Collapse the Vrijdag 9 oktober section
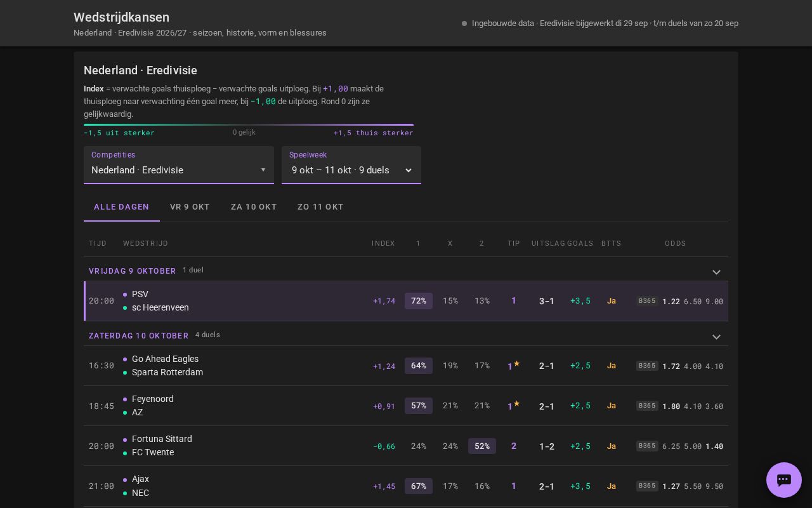The width and height of the screenshot is (812, 508). pos(716,272)
